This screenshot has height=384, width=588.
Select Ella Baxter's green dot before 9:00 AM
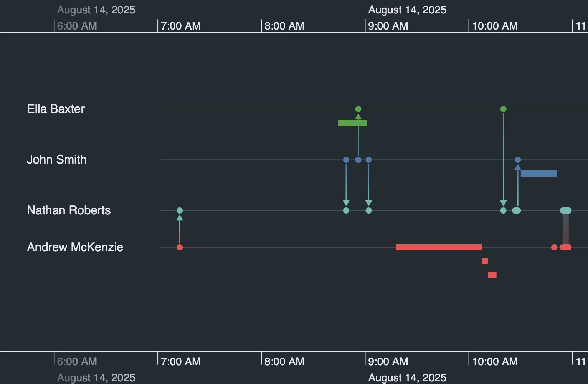tap(358, 109)
